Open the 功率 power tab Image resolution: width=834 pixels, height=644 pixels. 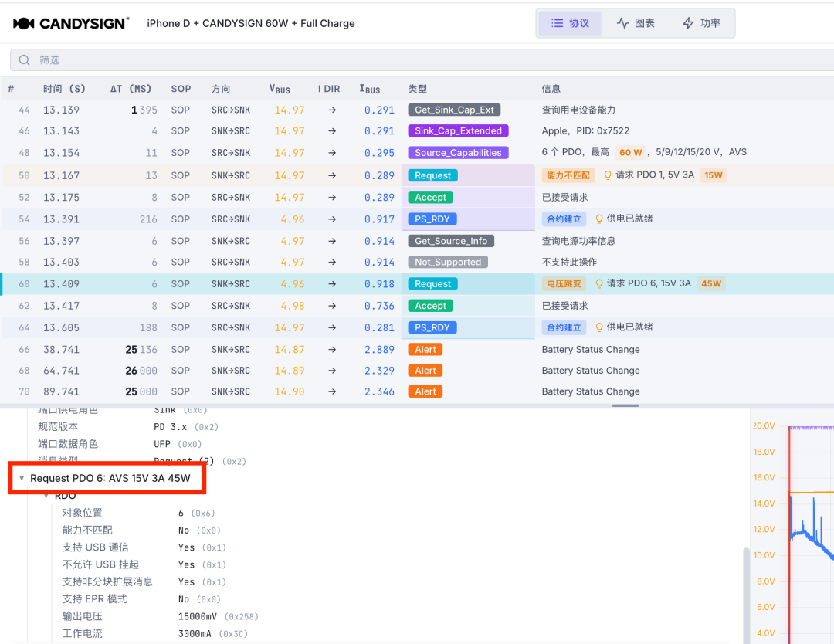click(701, 23)
